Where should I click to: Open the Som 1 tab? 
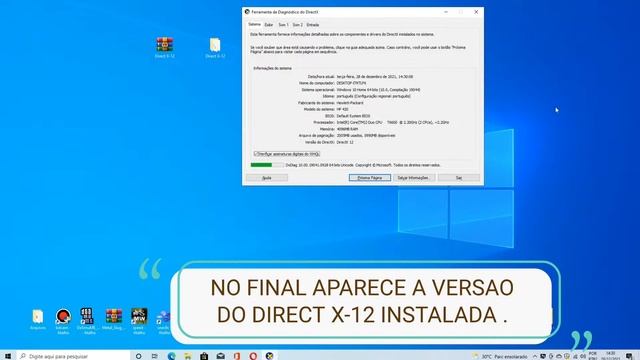click(x=283, y=25)
